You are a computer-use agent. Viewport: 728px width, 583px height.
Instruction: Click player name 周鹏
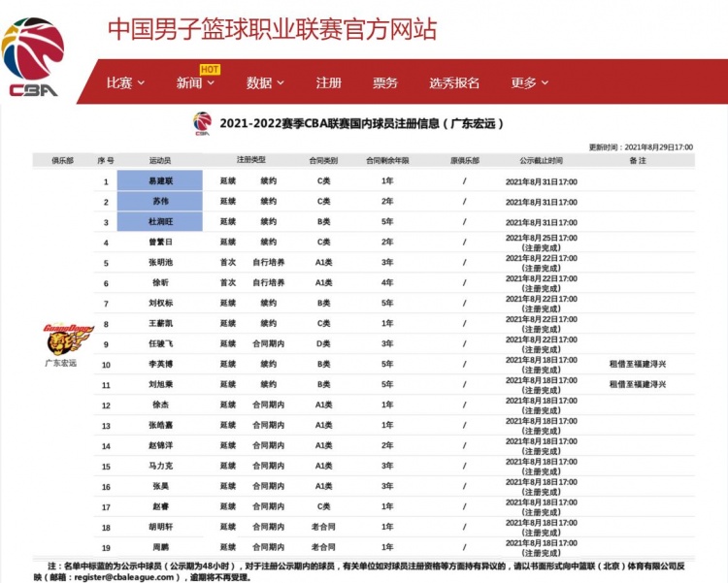click(160, 547)
